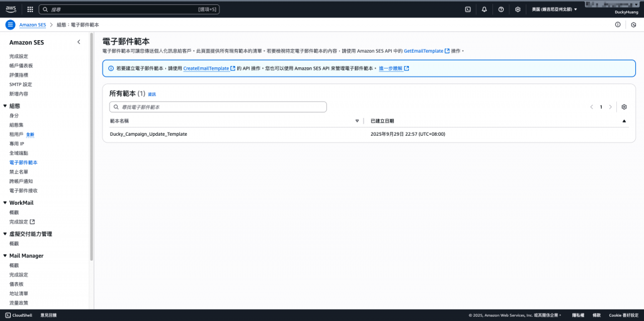Open 新增內容 in sidebar
Viewport: 644px width, 321px height.
tap(19, 94)
